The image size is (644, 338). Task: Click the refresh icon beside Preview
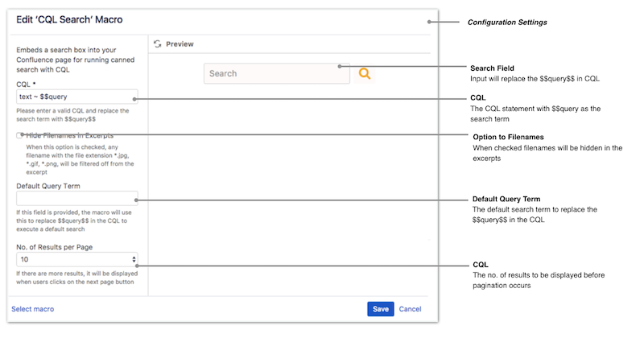point(158,44)
